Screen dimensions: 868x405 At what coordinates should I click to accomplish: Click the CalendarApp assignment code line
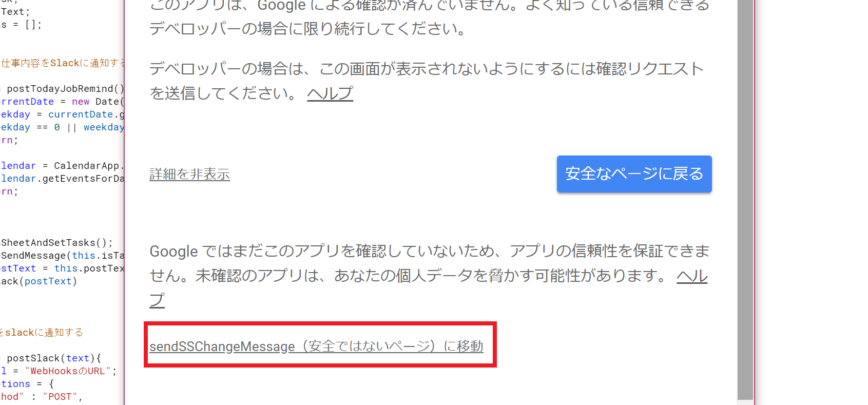coord(62,166)
